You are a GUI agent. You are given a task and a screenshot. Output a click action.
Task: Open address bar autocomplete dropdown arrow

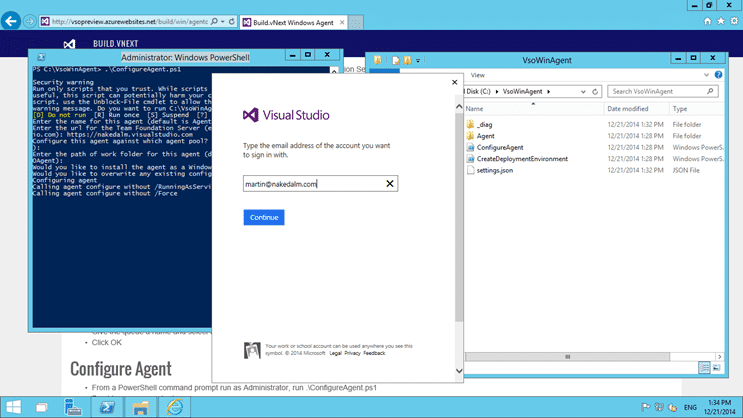coord(223,21)
